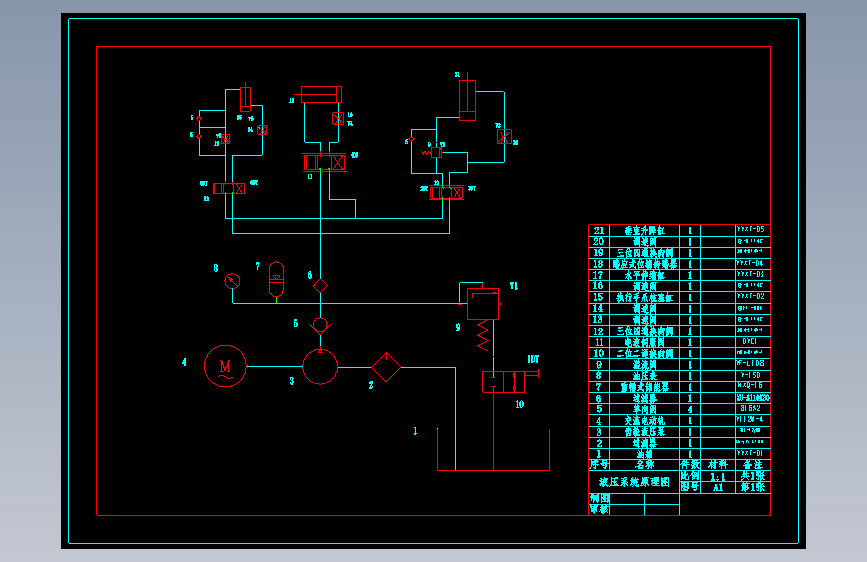
Task: Click the sheet size A1 cell
Action: [x=718, y=488]
